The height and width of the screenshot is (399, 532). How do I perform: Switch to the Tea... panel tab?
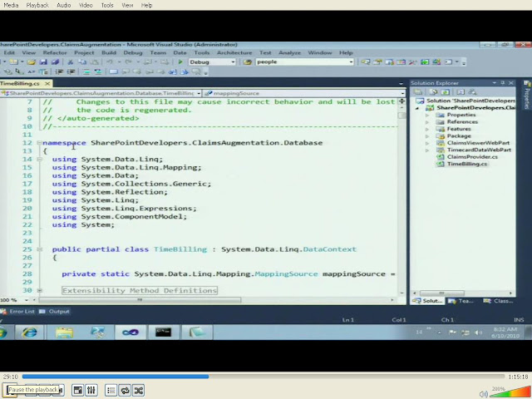pos(461,301)
